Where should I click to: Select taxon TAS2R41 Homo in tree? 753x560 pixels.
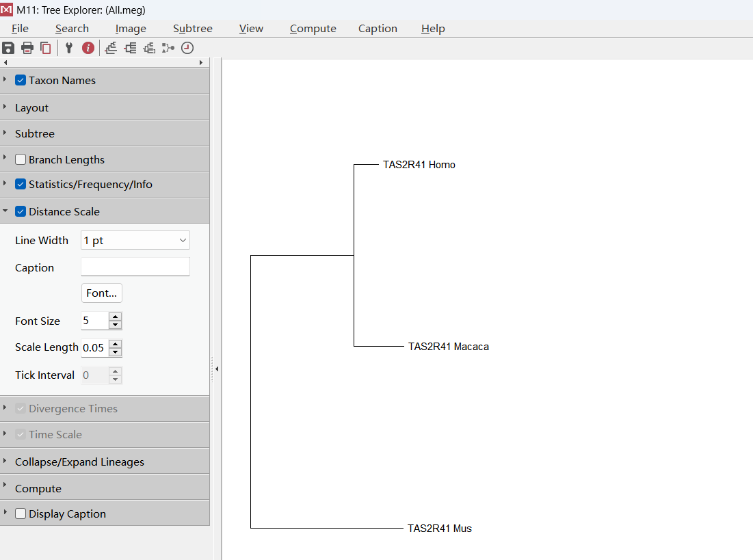point(419,165)
